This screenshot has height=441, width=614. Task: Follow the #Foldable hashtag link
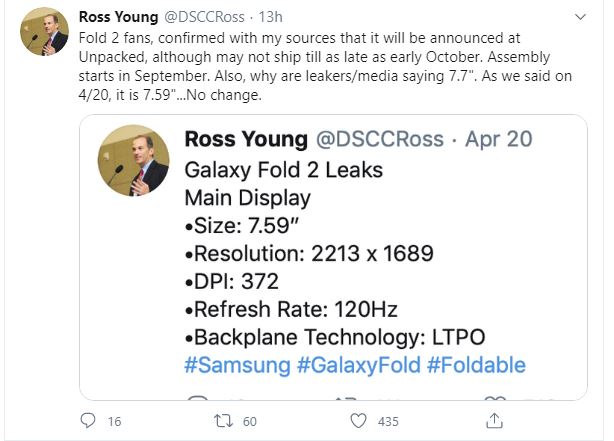476,364
